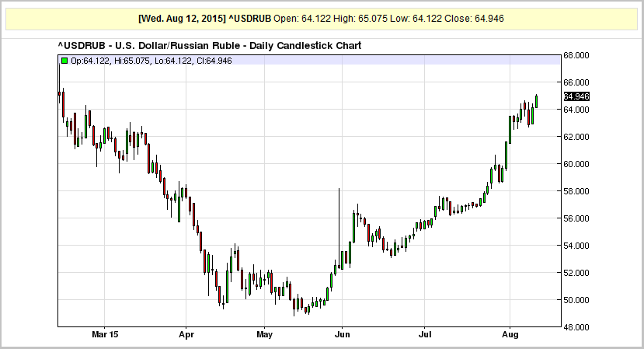Click the 48.000 price axis label

[x=576, y=327]
